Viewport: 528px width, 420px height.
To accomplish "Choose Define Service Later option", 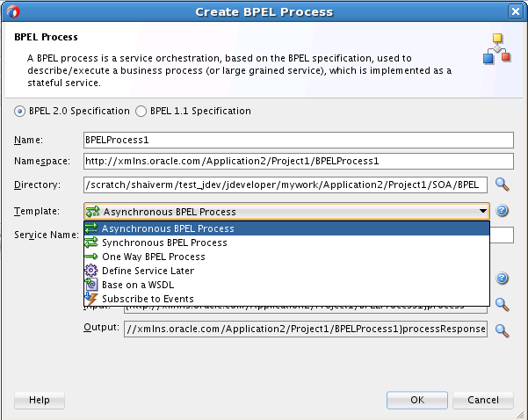I will [x=286, y=271].
